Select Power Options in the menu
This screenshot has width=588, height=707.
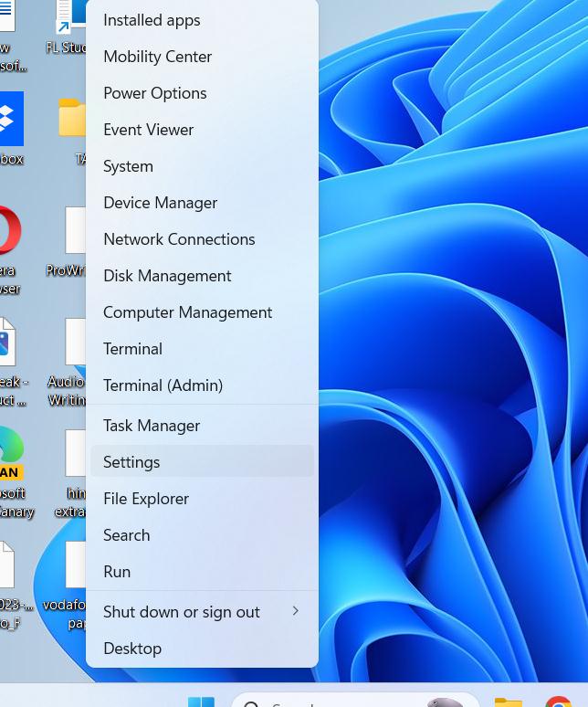point(202,93)
